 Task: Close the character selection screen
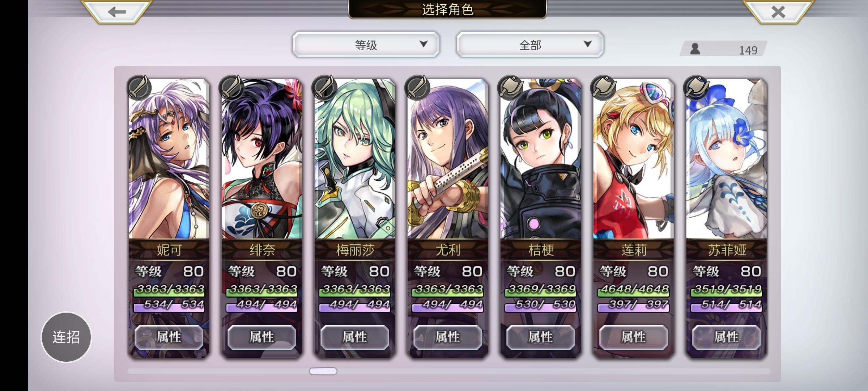[778, 12]
